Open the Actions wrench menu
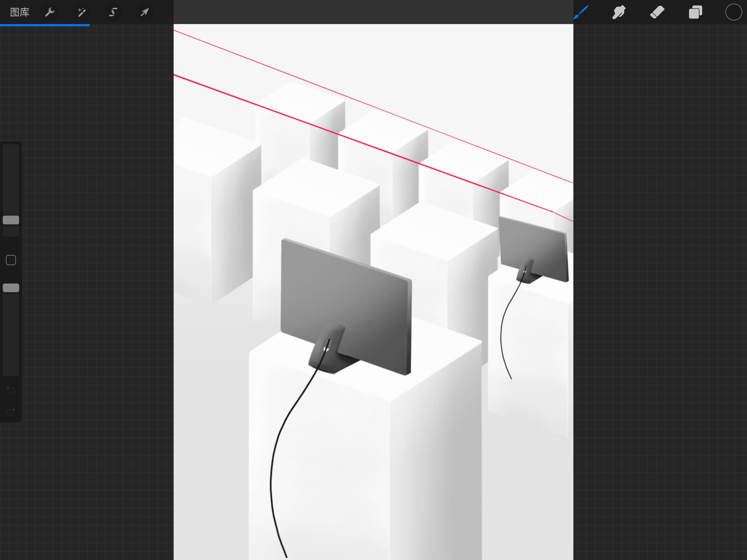Screen dimensions: 747x560 (x=50, y=13)
